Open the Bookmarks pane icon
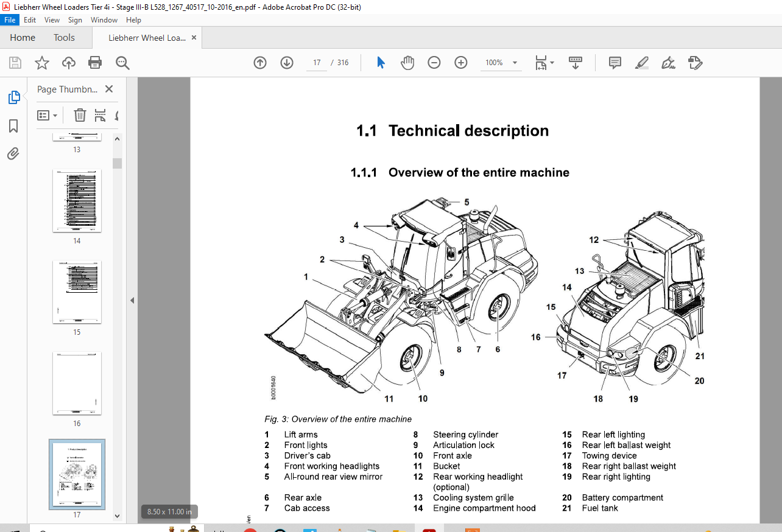 point(13,125)
